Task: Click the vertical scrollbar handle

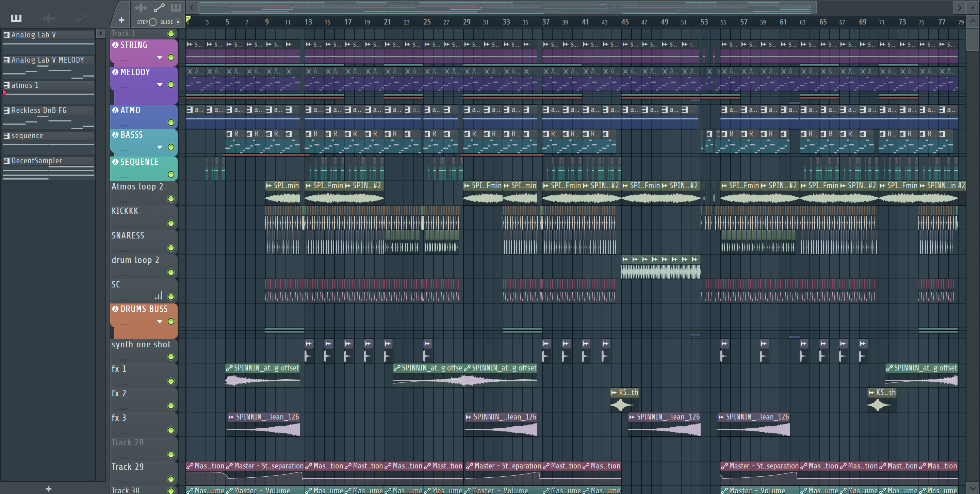Action: click(x=973, y=39)
